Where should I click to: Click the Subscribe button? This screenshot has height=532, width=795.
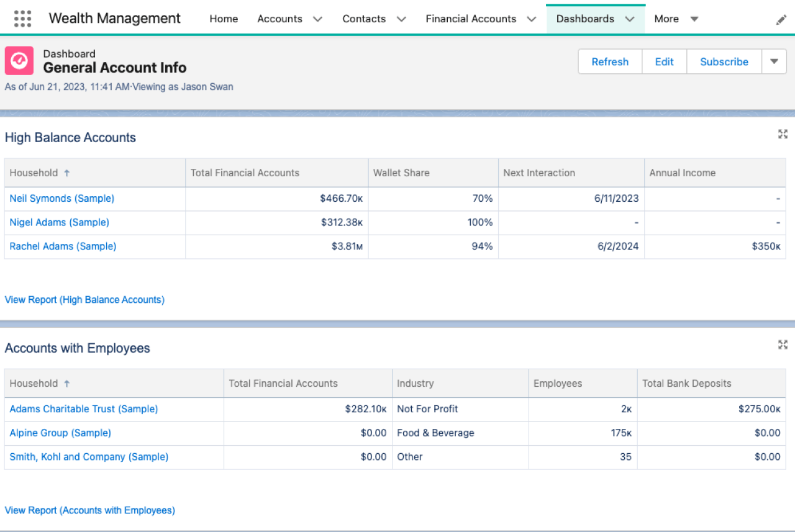724,61
